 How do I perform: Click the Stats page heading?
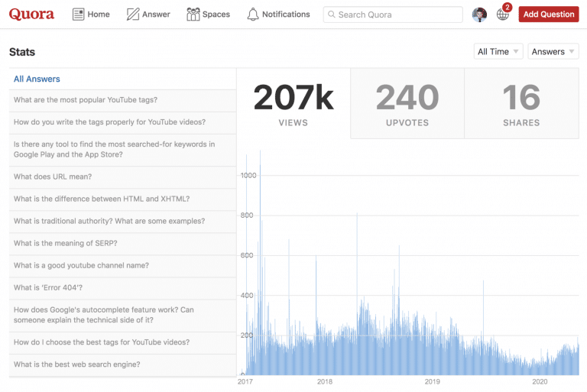click(x=22, y=52)
